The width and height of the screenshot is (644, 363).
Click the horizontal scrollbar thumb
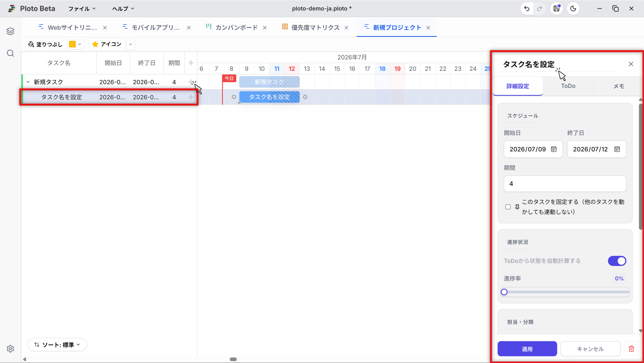click(x=233, y=359)
